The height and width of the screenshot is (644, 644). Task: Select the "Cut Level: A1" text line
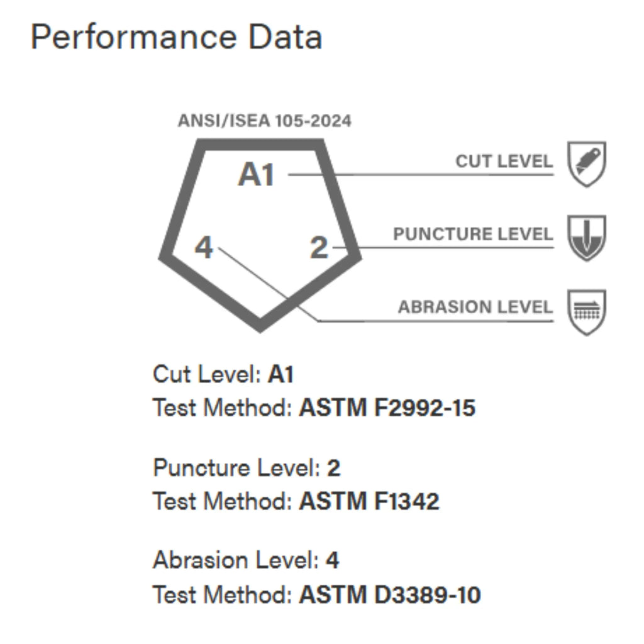[x=223, y=375]
